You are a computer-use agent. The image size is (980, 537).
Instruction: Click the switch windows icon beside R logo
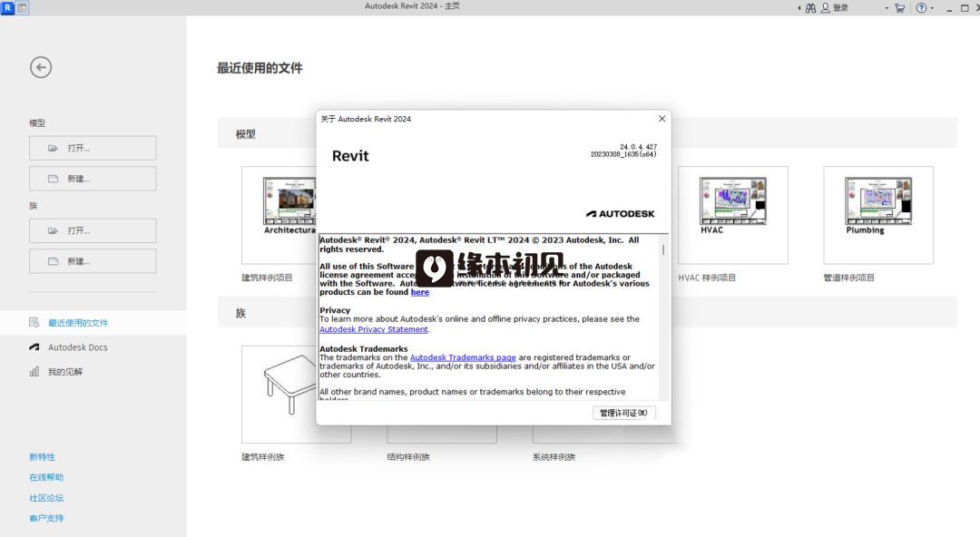coord(22,7)
